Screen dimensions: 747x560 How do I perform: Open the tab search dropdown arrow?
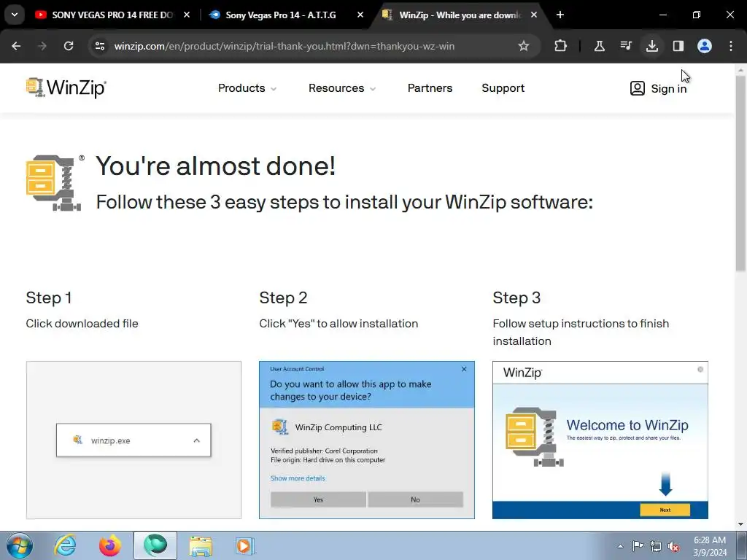[x=15, y=15]
